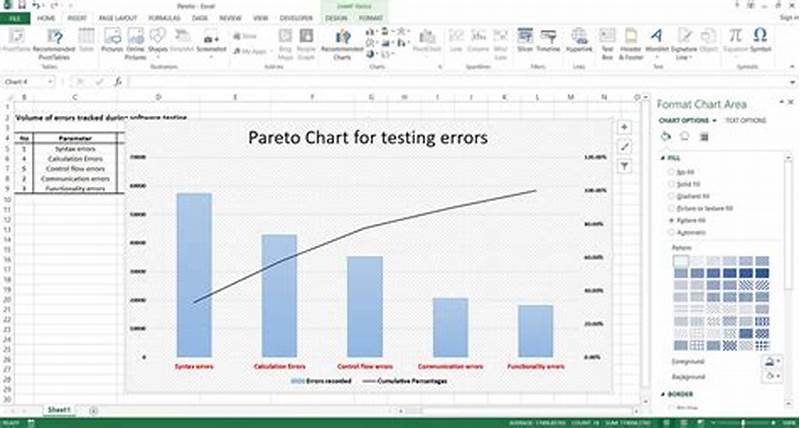Click the Symbol omega icon
Screen dimensions: 800x428
[x=760, y=36]
